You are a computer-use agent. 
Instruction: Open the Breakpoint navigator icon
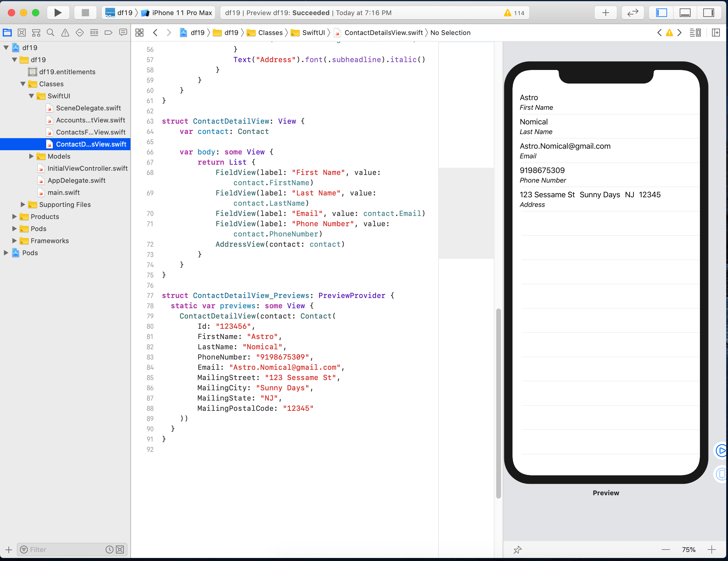click(x=108, y=33)
